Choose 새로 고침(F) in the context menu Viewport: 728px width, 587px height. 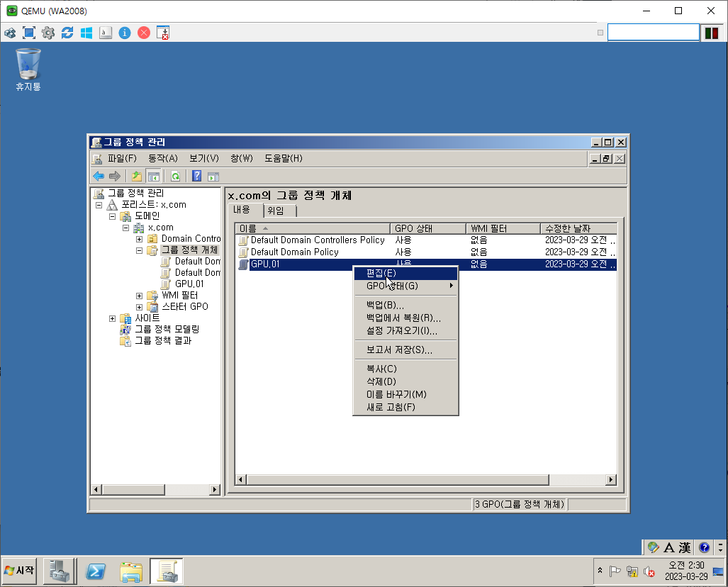point(405,407)
